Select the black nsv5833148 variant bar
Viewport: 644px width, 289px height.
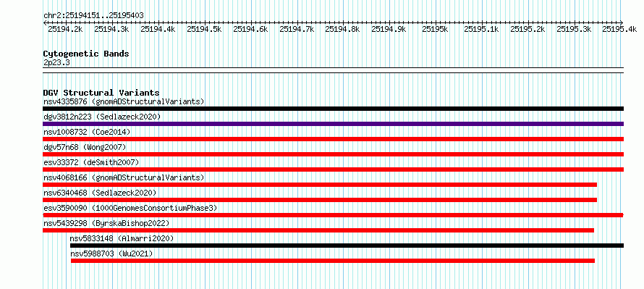tap(347, 246)
